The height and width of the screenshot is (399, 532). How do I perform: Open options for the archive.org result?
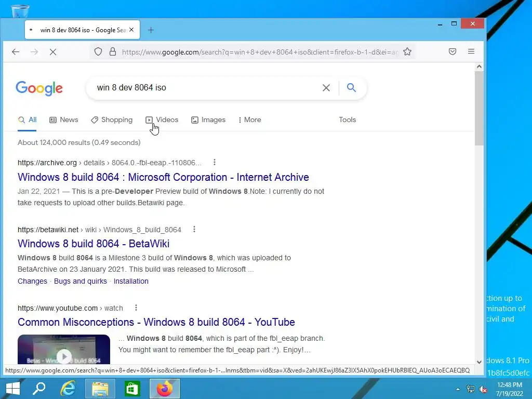pyautogui.click(x=215, y=162)
